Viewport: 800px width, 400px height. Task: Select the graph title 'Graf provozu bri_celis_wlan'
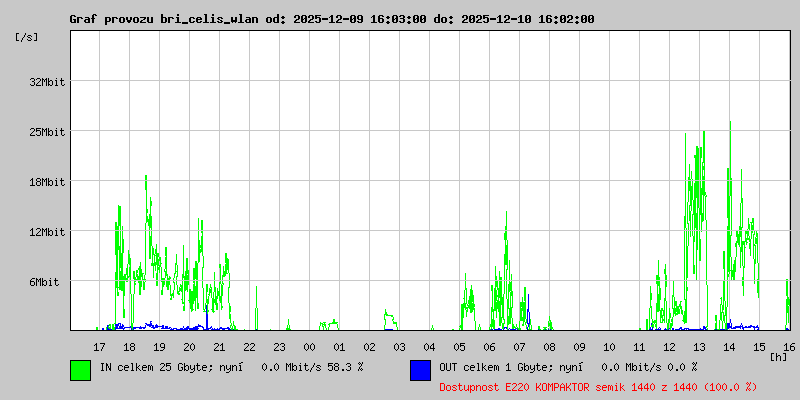[166, 19]
